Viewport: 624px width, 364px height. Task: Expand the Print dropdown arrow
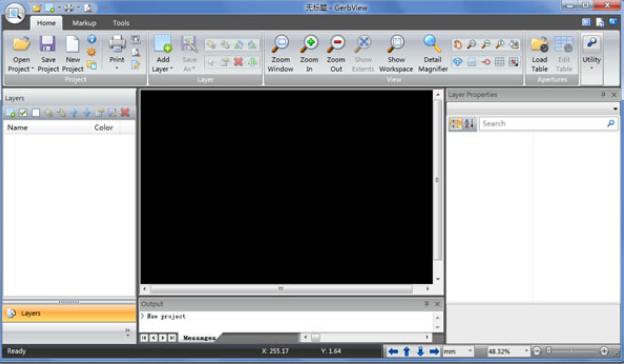point(117,68)
